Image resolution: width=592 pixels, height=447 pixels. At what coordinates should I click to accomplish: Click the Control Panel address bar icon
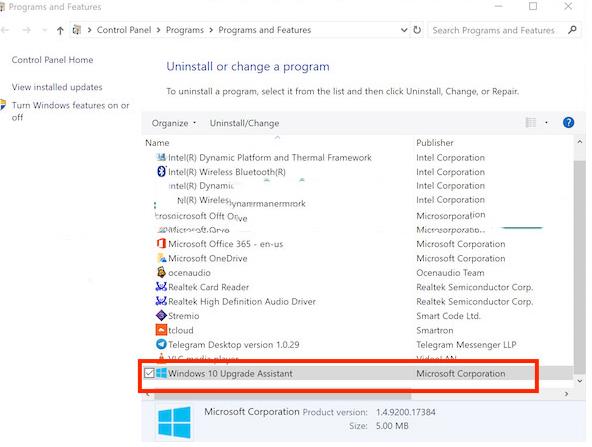pos(77,29)
